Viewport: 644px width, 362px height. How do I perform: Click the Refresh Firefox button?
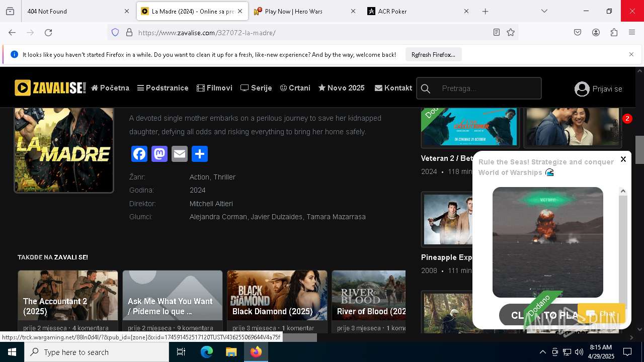[x=433, y=54]
